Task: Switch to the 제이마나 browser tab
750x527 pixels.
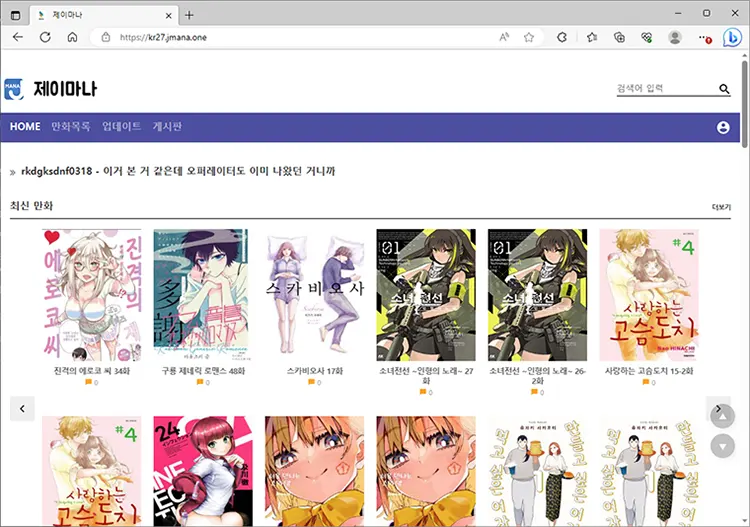Action: (104, 15)
